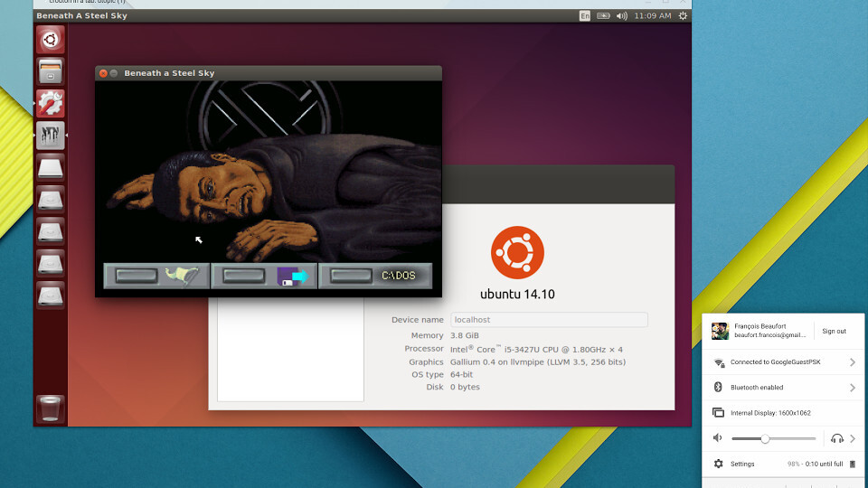Mute volume using the speaker icon
This screenshot has height=488, width=868.
[x=718, y=438]
